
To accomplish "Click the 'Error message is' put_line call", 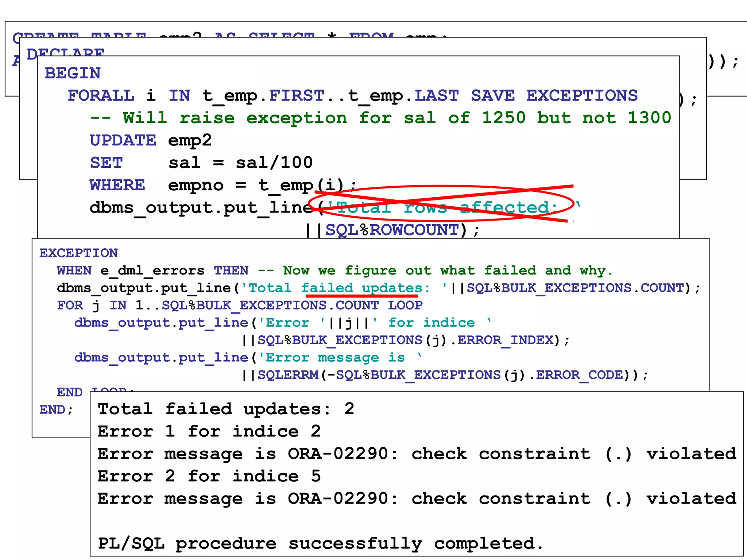I will coord(248,358).
